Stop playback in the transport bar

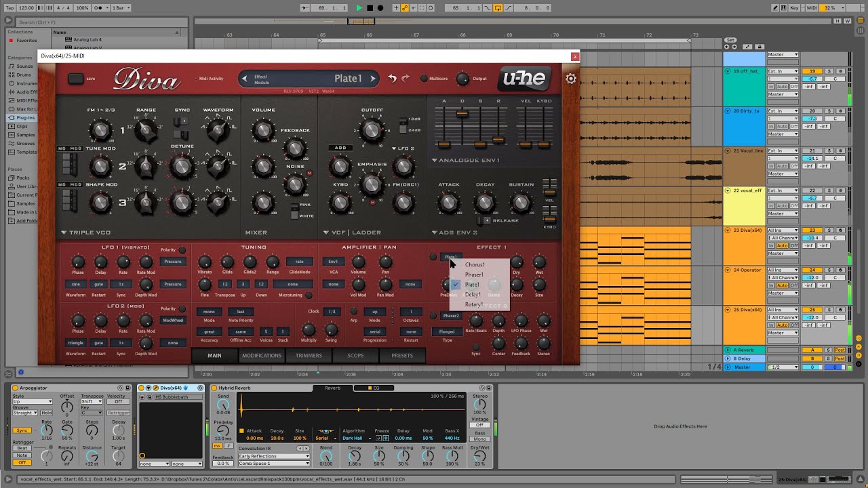370,7
